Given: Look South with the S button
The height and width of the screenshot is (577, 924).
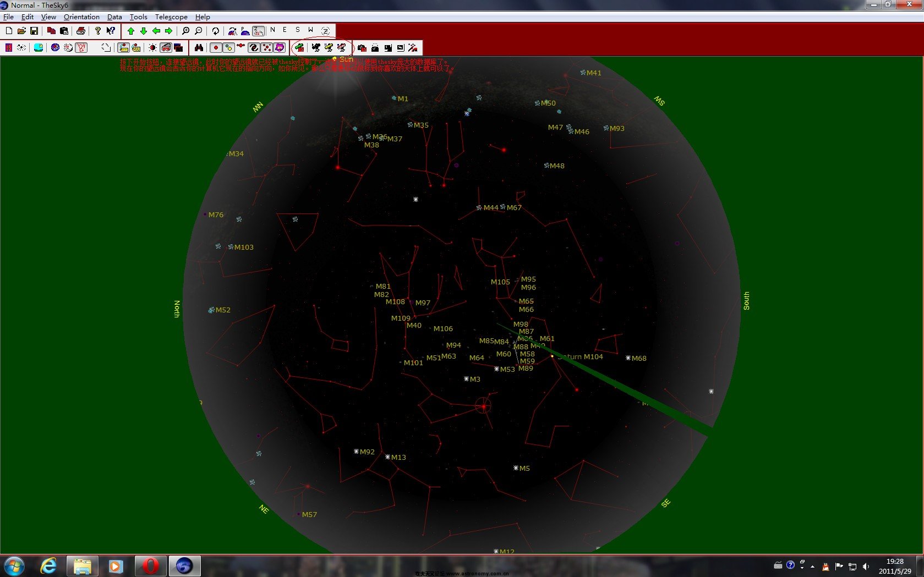Looking at the screenshot, I should (298, 30).
